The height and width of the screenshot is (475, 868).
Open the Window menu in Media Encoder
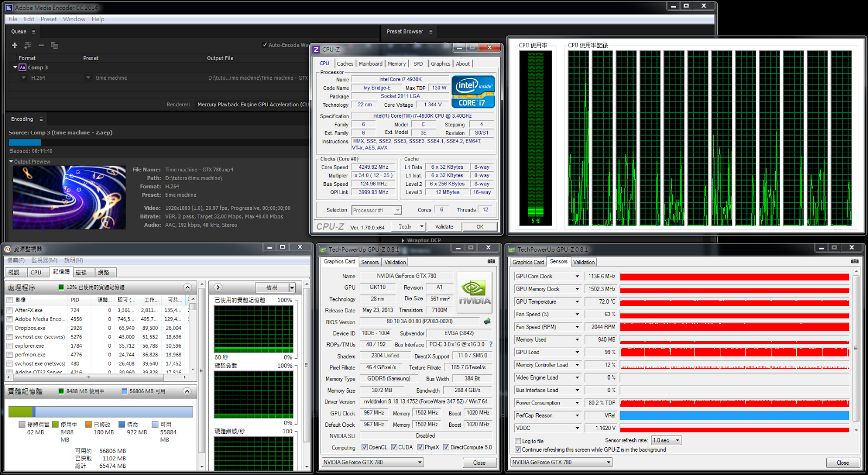click(x=74, y=19)
